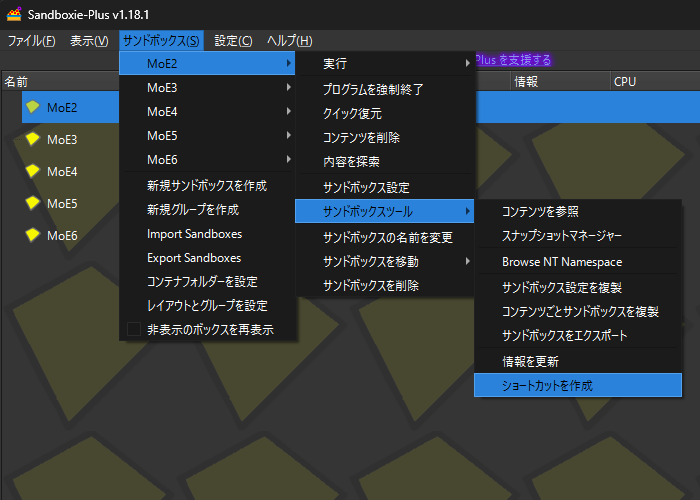Screen dimensions: 700x500
Task: Choose 新規サンドボックスを作成
Action: click(207, 186)
